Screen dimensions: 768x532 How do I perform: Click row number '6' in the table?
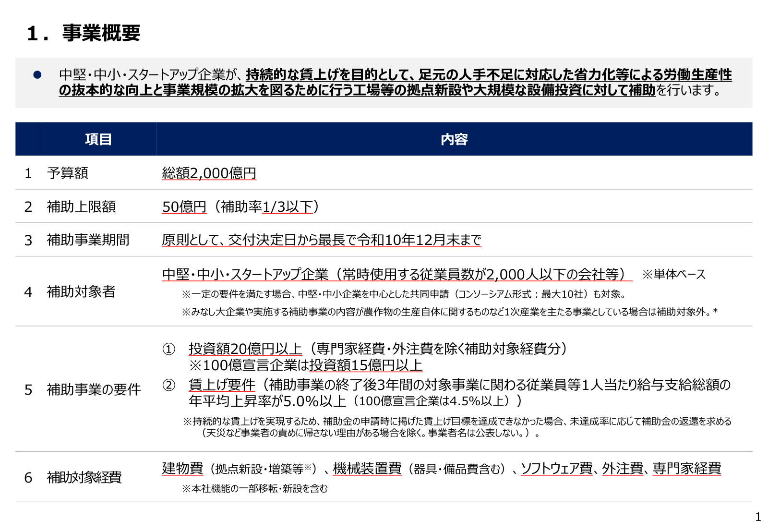coord(28,478)
